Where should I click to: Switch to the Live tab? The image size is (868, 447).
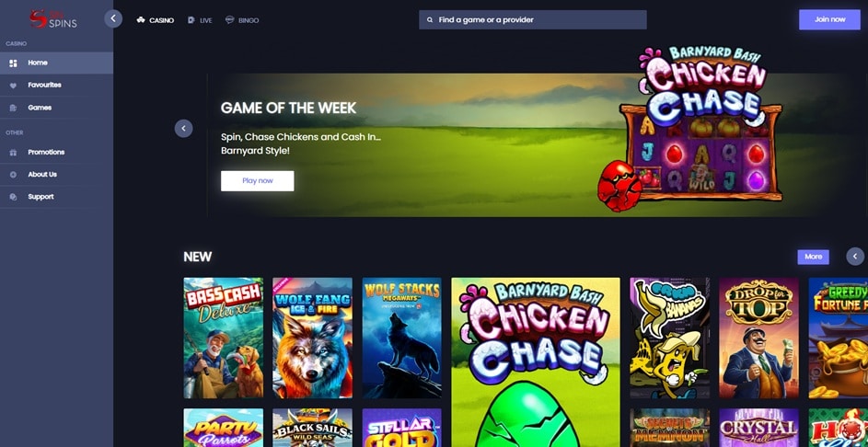pos(200,20)
